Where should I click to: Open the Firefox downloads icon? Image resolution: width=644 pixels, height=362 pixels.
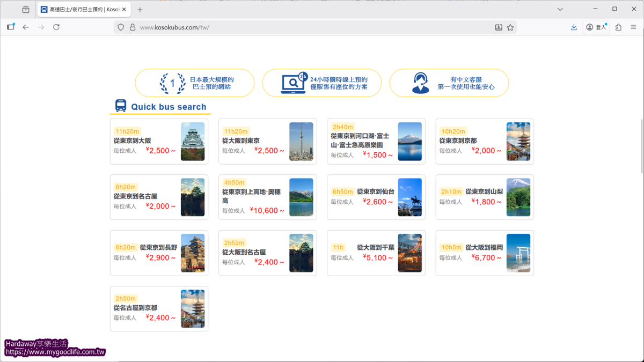574,27
